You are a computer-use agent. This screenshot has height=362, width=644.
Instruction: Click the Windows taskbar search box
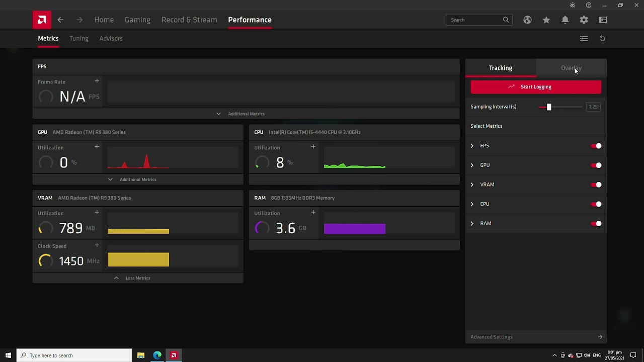[74, 355]
